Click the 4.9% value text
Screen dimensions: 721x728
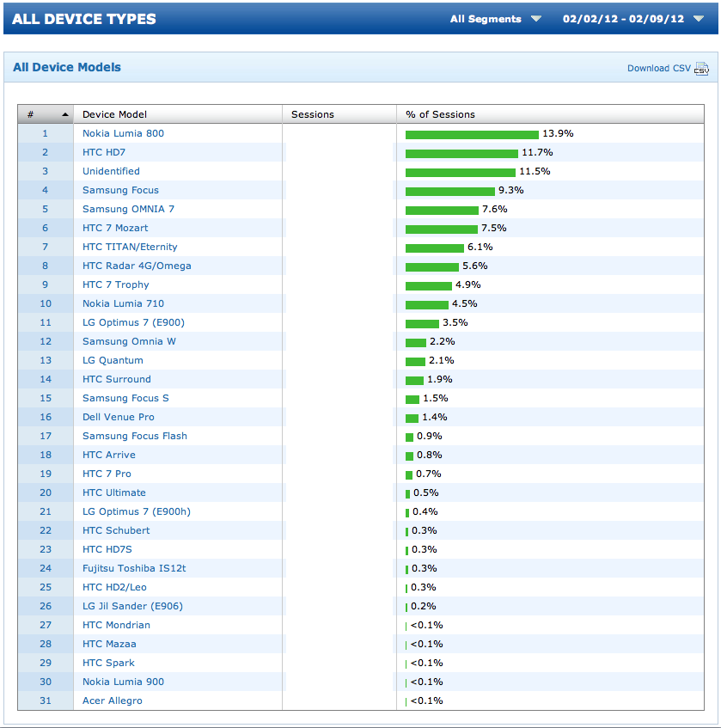coord(467,284)
